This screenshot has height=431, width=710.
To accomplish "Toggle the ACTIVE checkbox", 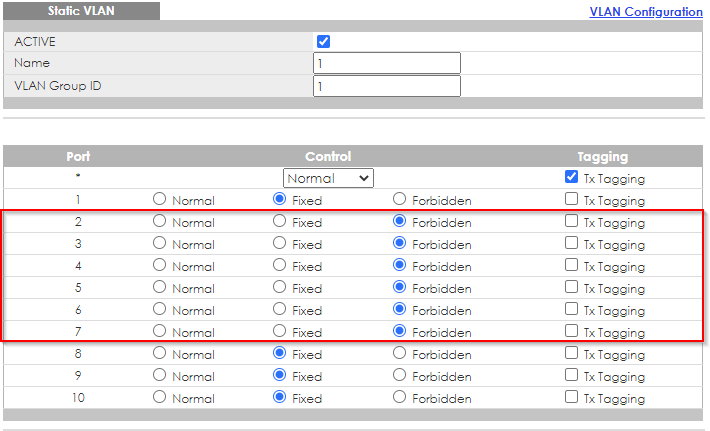I will click(323, 42).
